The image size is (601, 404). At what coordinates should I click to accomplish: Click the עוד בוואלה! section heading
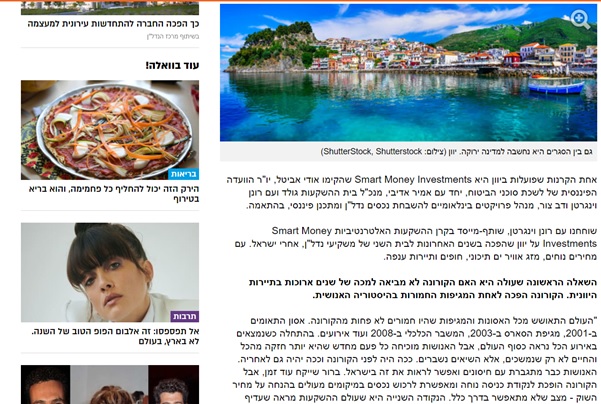coord(172,66)
